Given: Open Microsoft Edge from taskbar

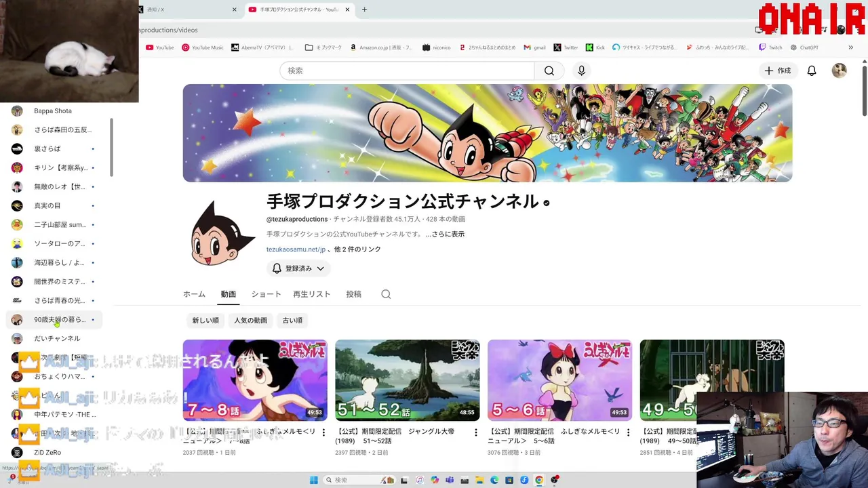Looking at the screenshot, I should tap(494, 480).
